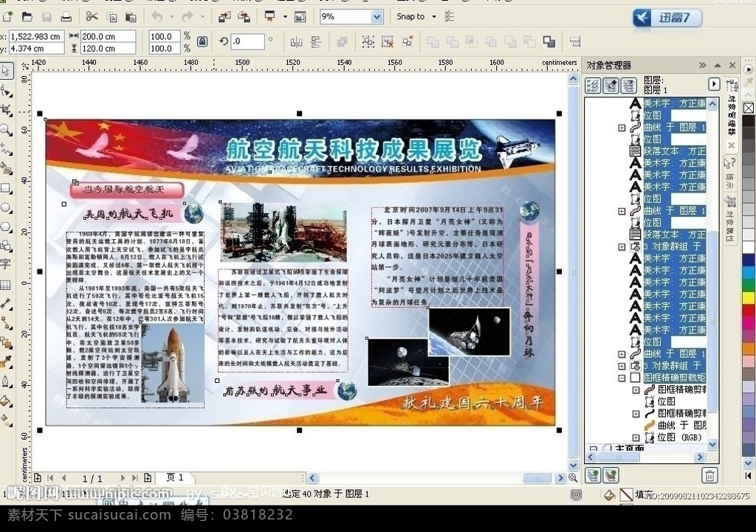Screen dimensions: 756x532
Task: Delete the selected object with trash icon
Action: (x=709, y=476)
